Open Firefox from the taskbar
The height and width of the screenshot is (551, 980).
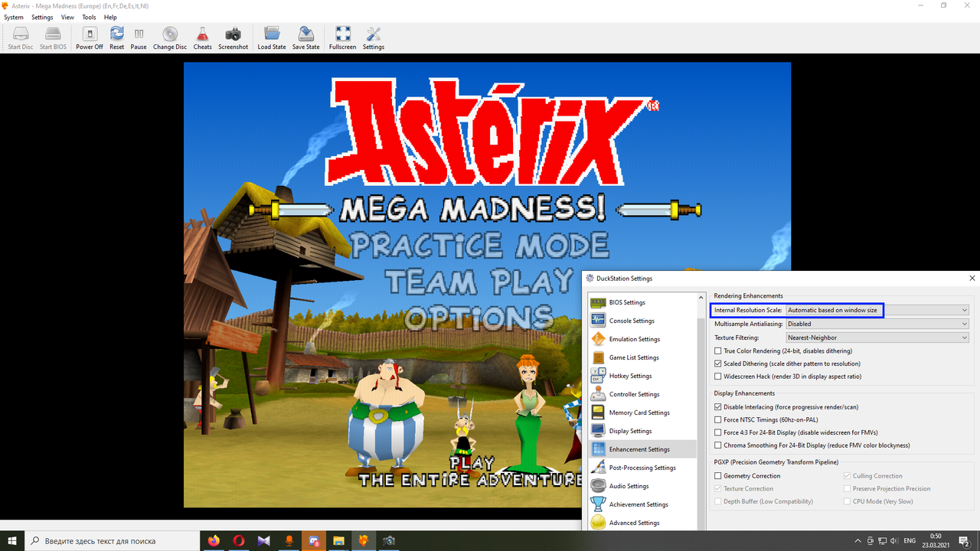(214, 541)
